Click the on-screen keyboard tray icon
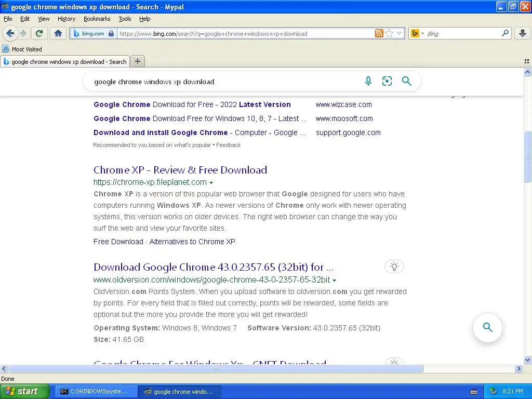The width and height of the screenshot is (532, 399). coord(474,392)
